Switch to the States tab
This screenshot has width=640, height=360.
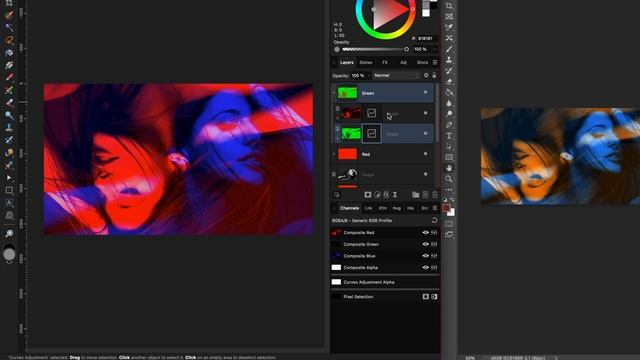(366, 62)
